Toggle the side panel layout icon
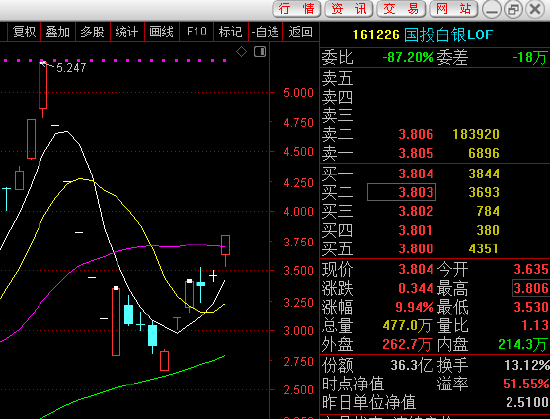The height and width of the screenshot is (419, 550). click(x=260, y=52)
